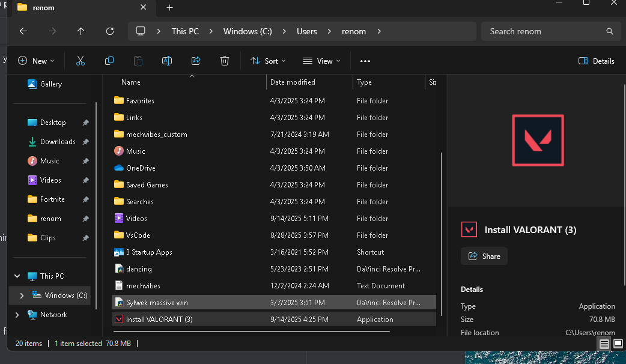Viewport: 626px width, 364px height.
Task: Unpin Downloads from Quick access
Action: pos(85,142)
